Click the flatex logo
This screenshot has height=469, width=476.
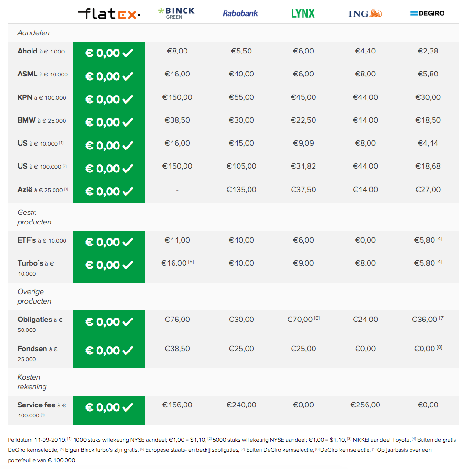(109, 13)
